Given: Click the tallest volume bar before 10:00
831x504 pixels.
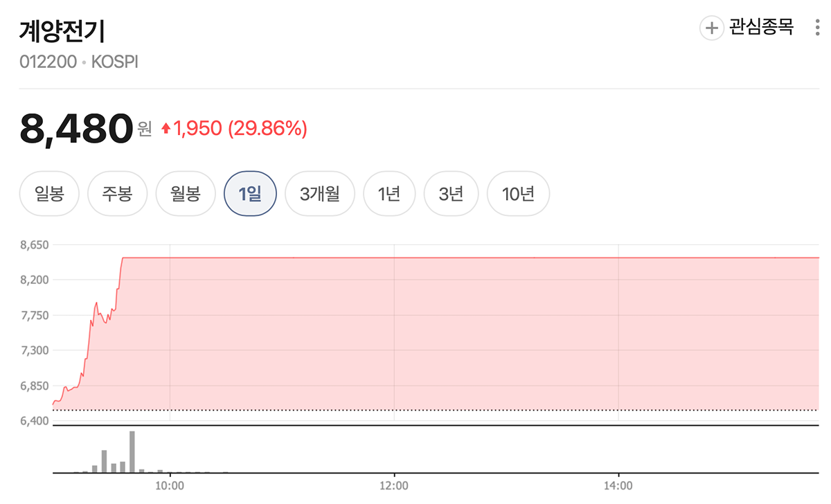Looking at the screenshot, I should pyautogui.click(x=132, y=451).
